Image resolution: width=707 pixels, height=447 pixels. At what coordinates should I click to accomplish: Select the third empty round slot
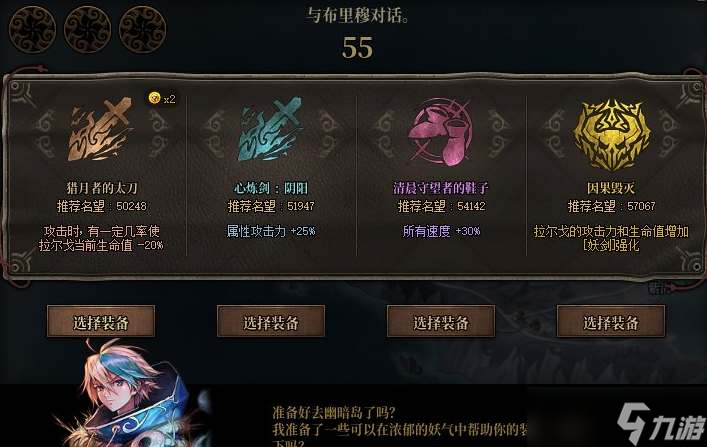pyautogui.click(x=142, y=29)
